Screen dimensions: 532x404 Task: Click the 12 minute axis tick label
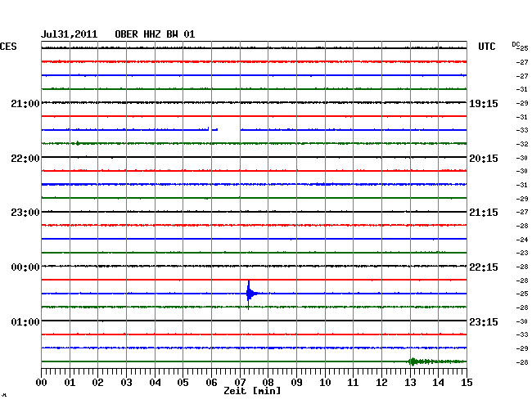[381, 383]
